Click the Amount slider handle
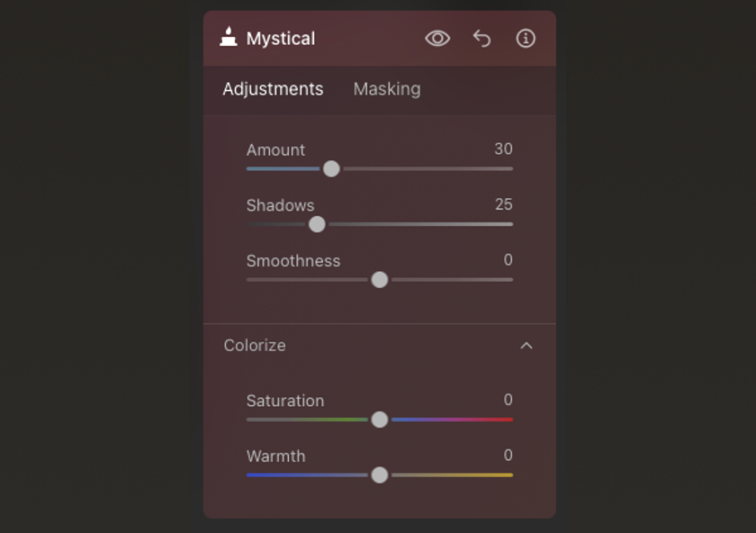This screenshot has height=533, width=756. click(x=331, y=169)
